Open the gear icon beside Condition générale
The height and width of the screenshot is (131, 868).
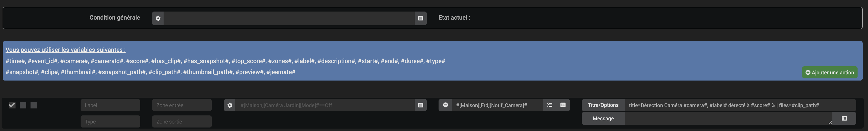(x=158, y=18)
